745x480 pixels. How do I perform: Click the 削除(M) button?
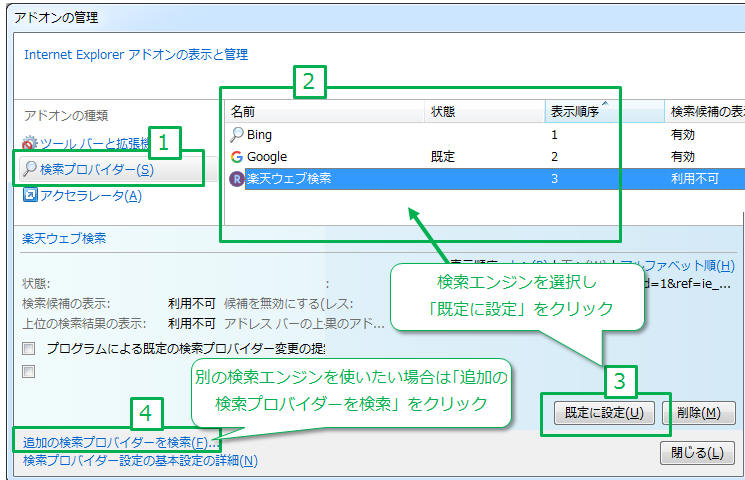pyautogui.click(x=698, y=413)
